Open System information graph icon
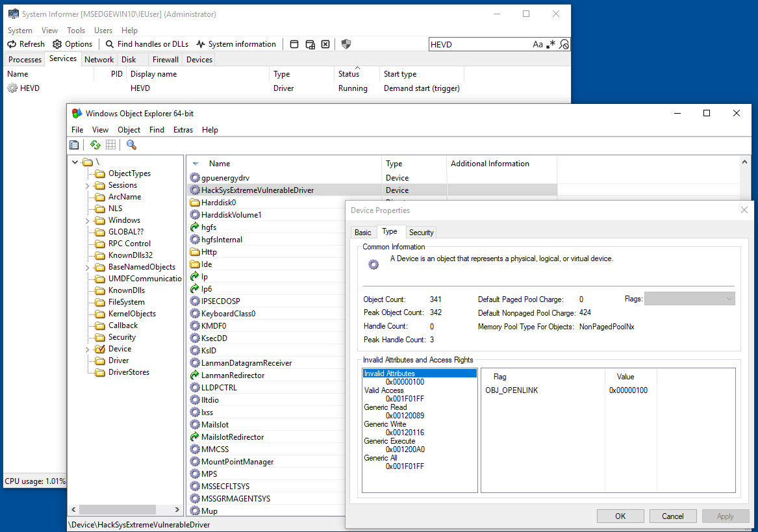The width and height of the screenshot is (758, 532). point(201,44)
